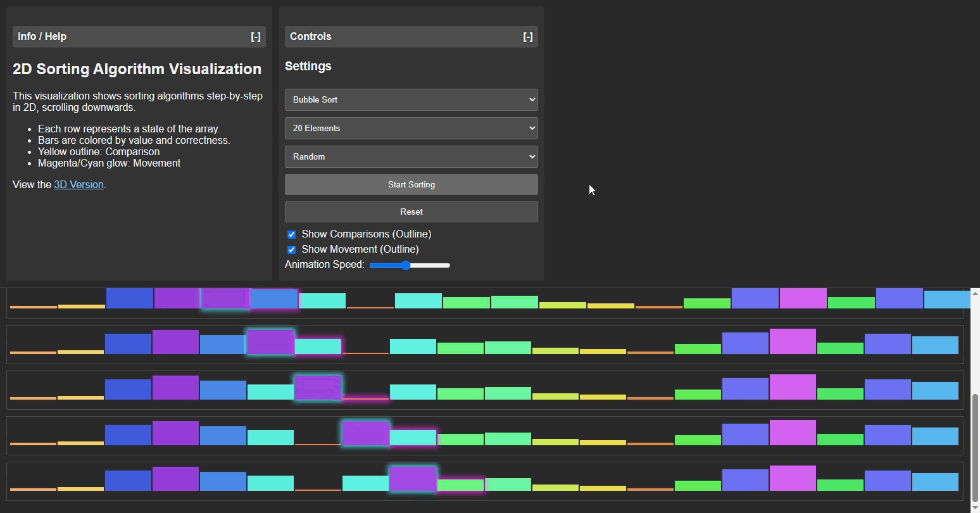Collapse the Controls panel using its [-] icon
Image resolution: width=980 pixels, height=513 pixels.
(x=528, y=36)
